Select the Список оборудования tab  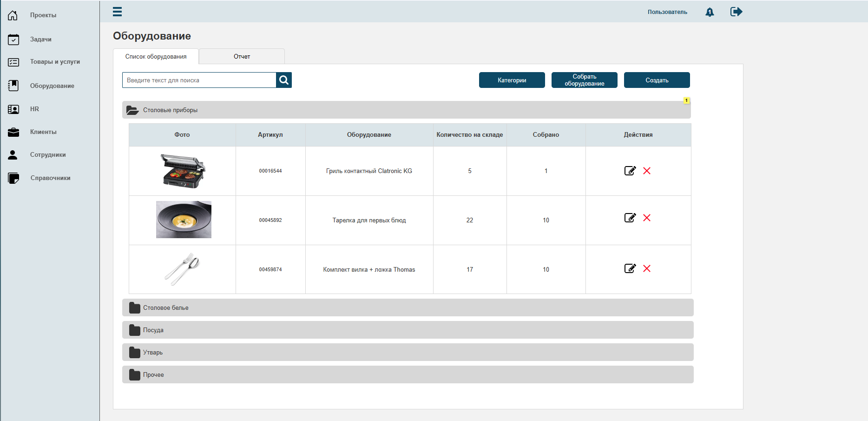pos(156,56)
